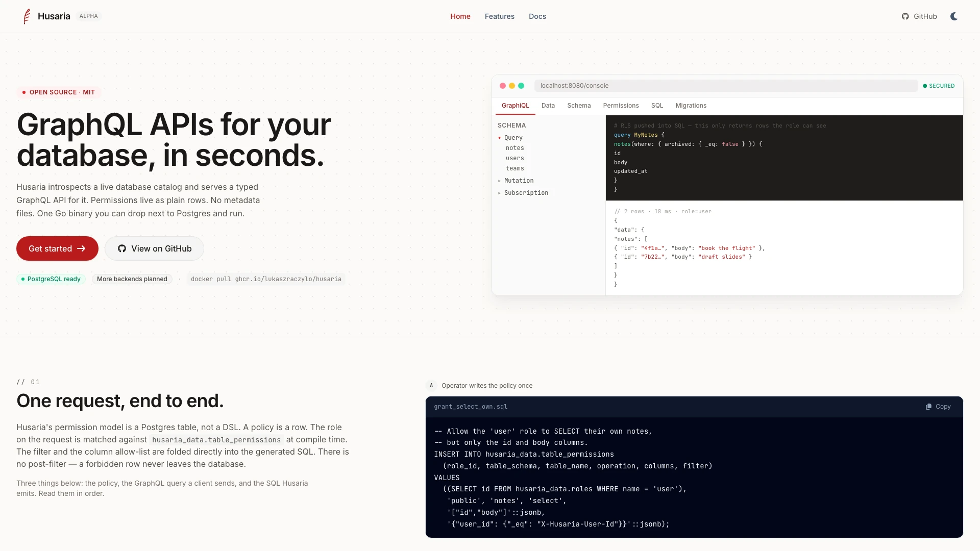The height and width of the screenshot is (551, 980).
Task: Click the docker pull command text
Action: coord(266,279)
